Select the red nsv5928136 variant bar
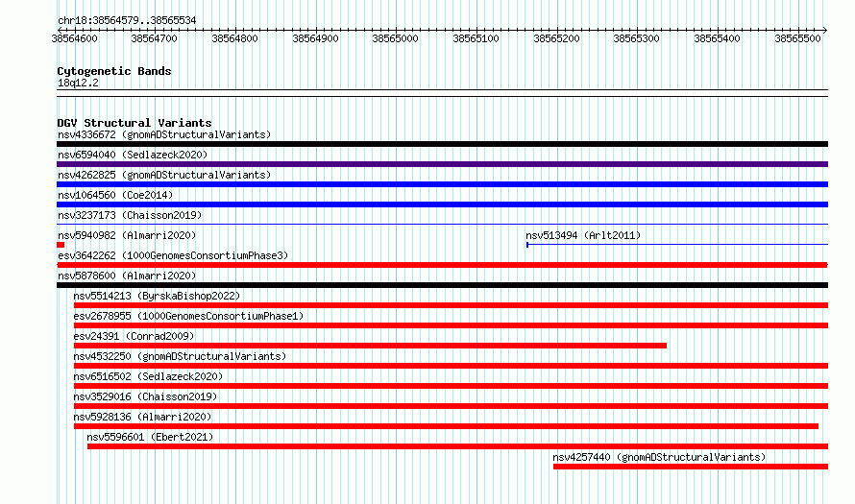 click(x=446, y=426)
